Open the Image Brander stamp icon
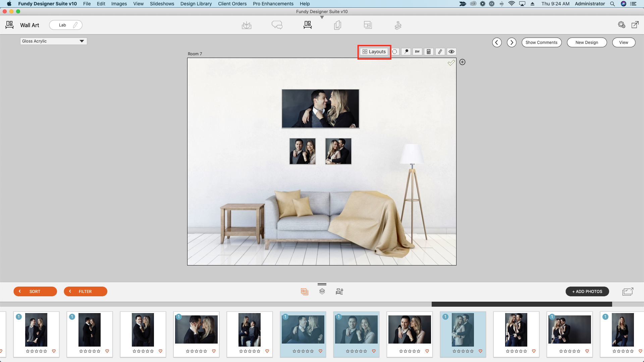Image resolution: width=644 pixels, height=362 pixels. click(x=398, y=25)
